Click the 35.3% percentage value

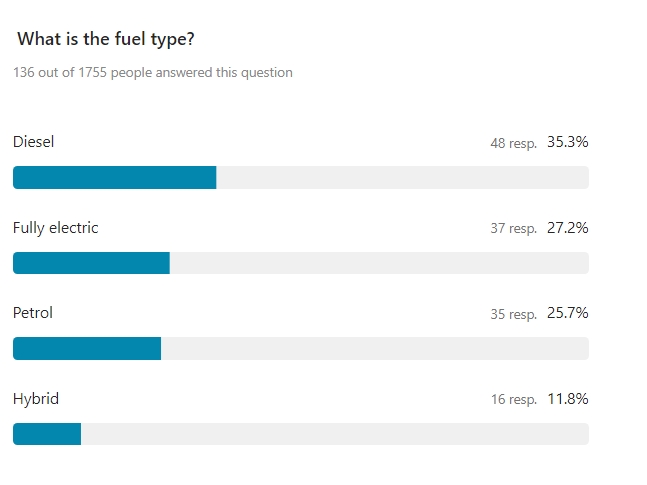pos(568,142)
